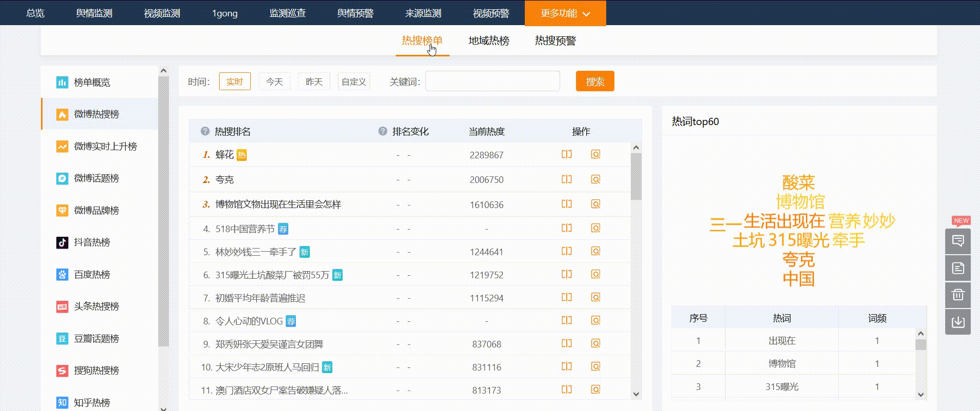Open 搜狗热搜榜 list
This screenshot has height=411, width=980.
[x=96, y=371]
